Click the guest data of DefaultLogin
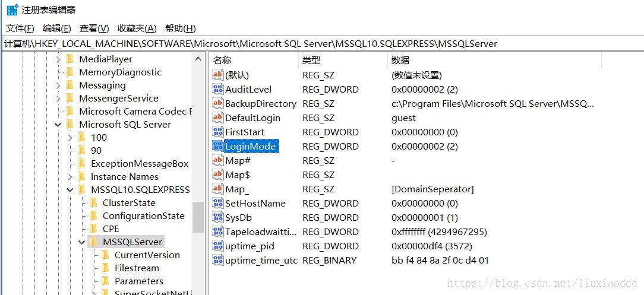This screenshot has height=295, width=644. (x=404, y=118)
